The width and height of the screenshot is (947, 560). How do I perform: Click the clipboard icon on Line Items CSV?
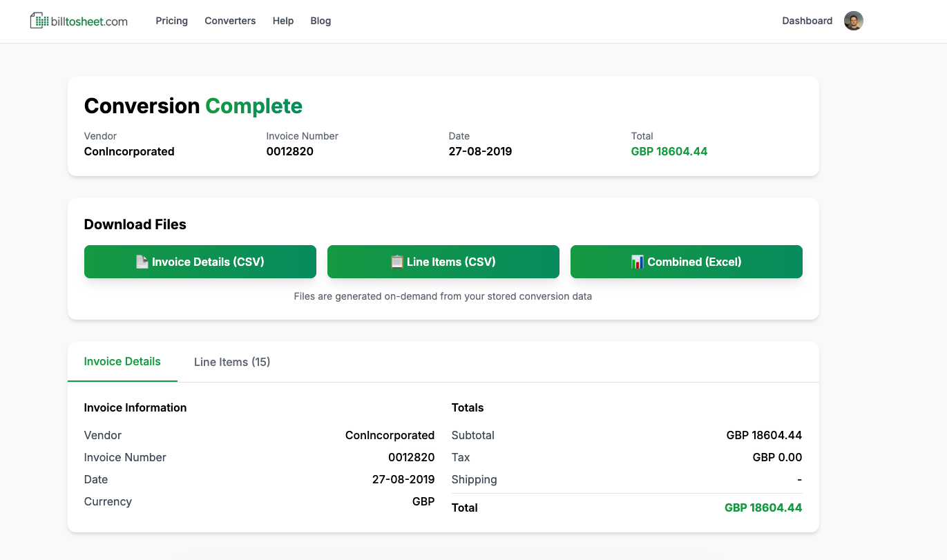(x=397, y=262)
